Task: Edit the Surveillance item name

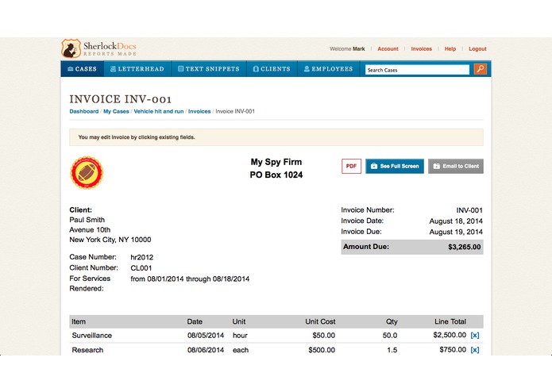Action: click(92, 336)
